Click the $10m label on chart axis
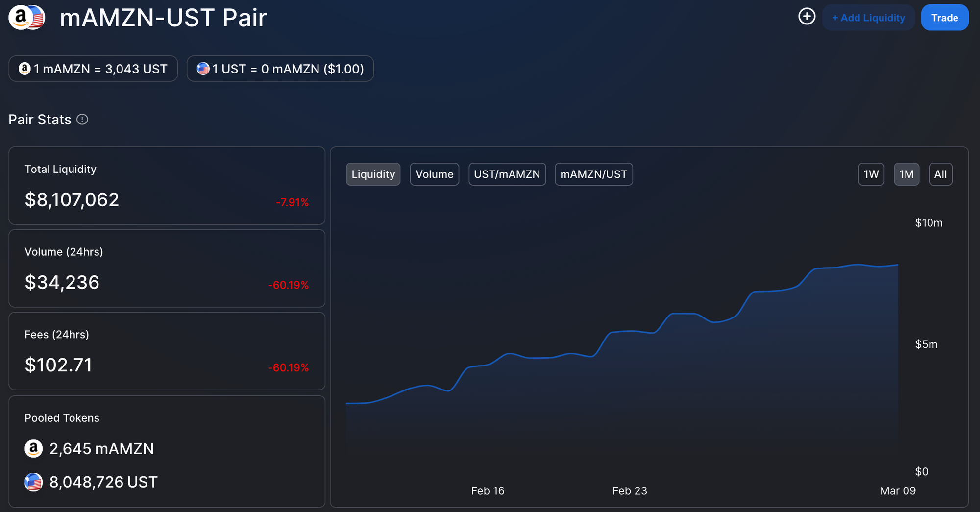This screenshot has height=512, width=980. (929, 223)
